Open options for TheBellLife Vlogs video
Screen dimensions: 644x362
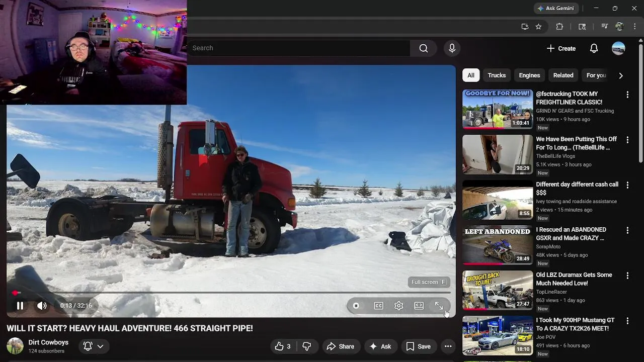[627, 140]
